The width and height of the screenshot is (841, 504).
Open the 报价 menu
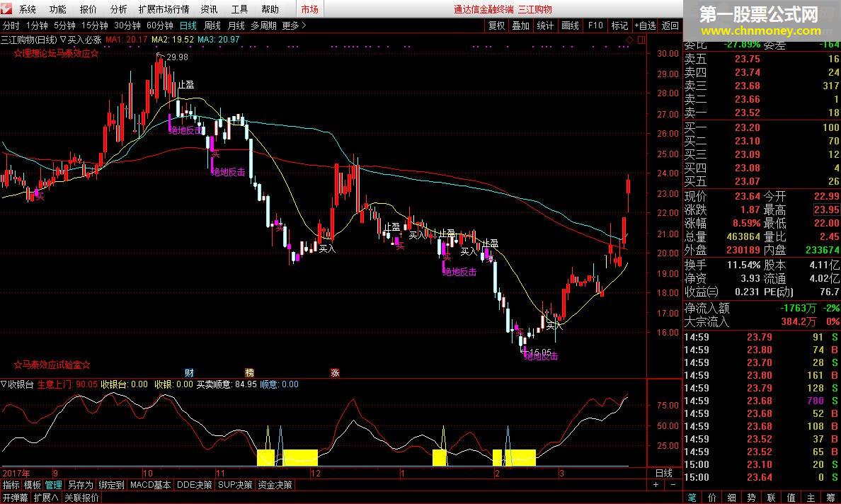[x=88, y=9]
